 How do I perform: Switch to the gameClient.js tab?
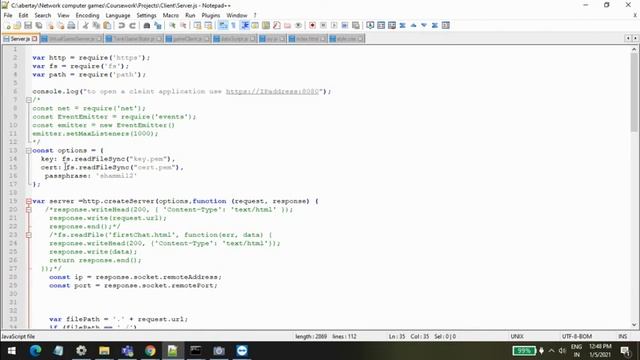[x=187, y=39]
